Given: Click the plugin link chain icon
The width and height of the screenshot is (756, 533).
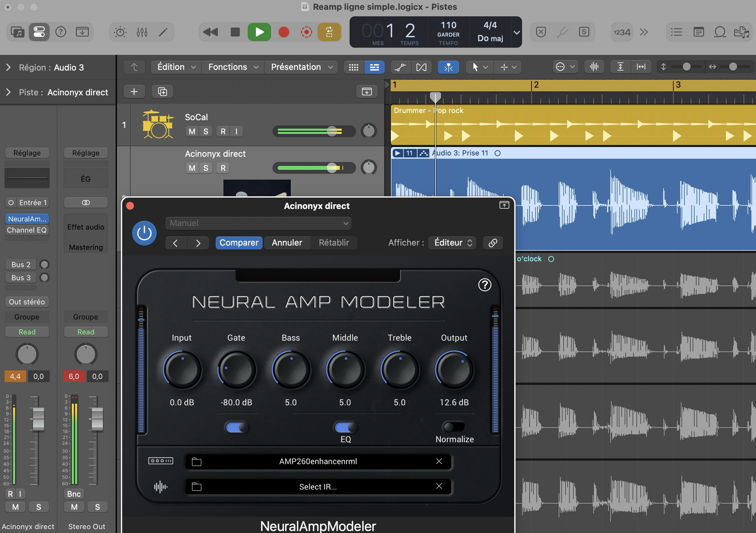Looking at the screenshot, I should tap(493, 243).
